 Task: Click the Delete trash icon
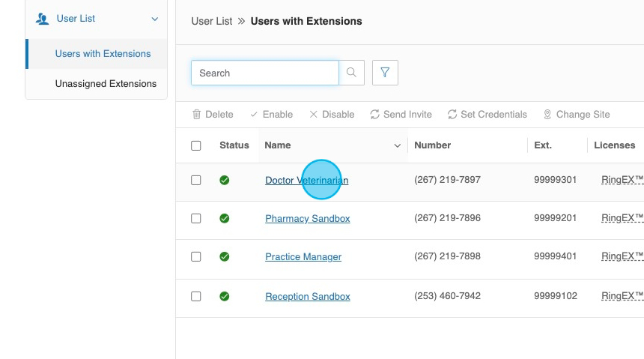click(197, 115)
